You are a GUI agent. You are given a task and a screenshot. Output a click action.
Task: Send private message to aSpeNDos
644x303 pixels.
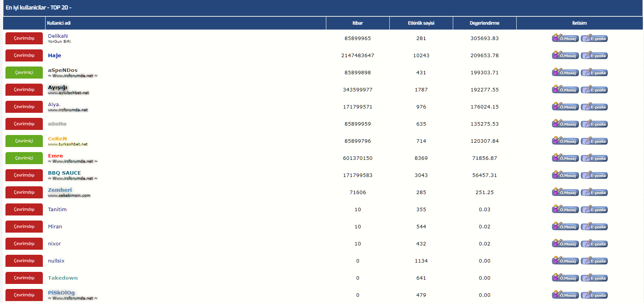[x=565, y=72]
